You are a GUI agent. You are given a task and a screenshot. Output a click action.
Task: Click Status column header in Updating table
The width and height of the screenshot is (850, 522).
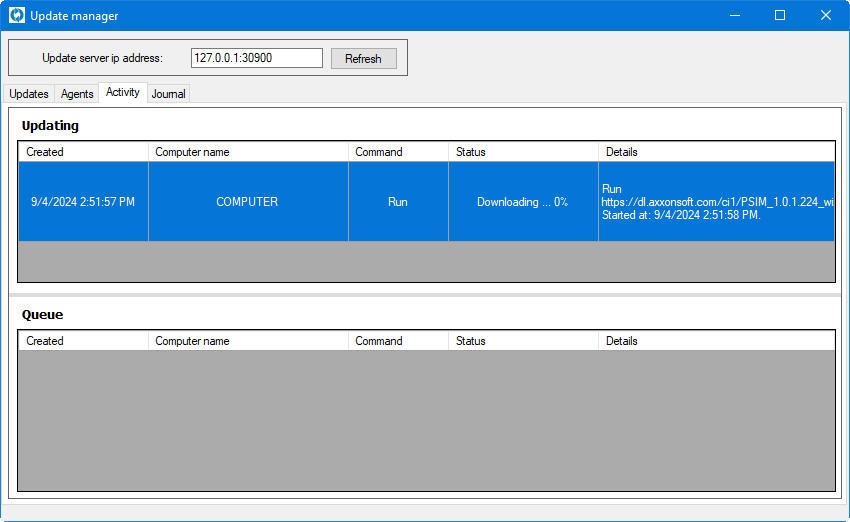(522, 152)
